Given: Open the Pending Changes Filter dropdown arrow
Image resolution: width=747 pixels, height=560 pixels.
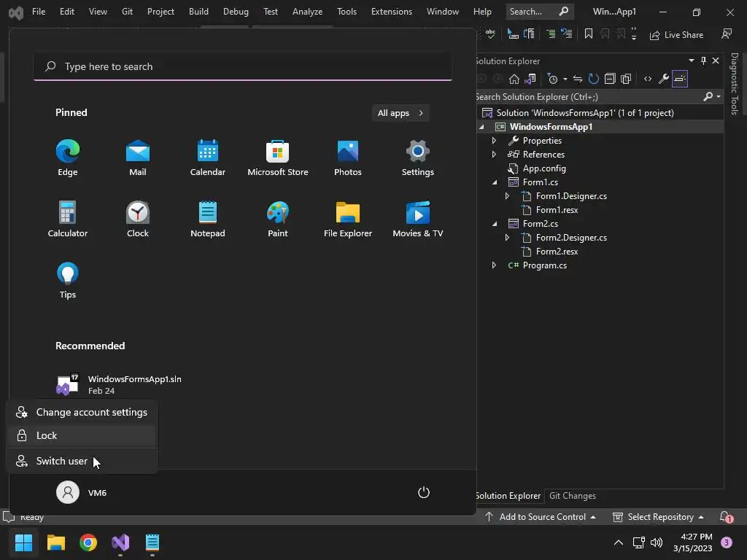Looking at the screenshot, I should (565, 79).
